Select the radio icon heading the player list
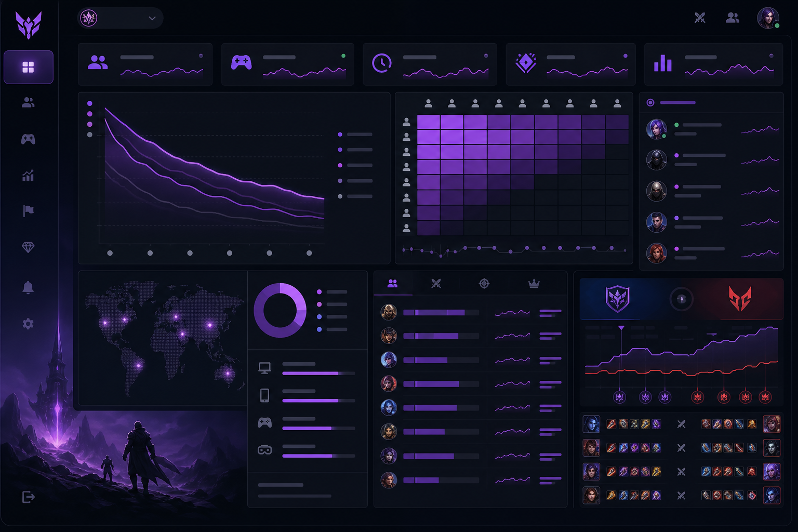This screenshot has width=798, height=532. coord(650,102)
